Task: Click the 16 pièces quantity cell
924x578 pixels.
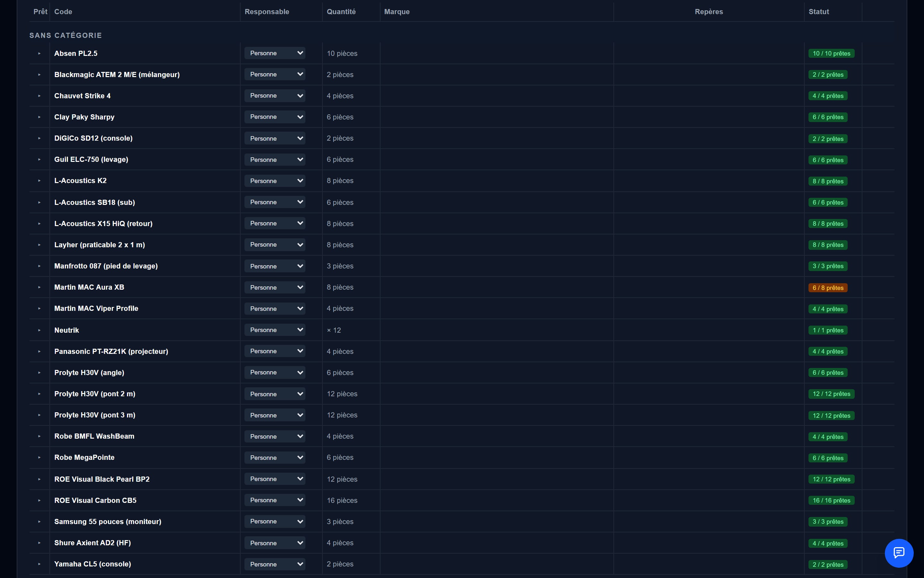Action: coord(342,500)
